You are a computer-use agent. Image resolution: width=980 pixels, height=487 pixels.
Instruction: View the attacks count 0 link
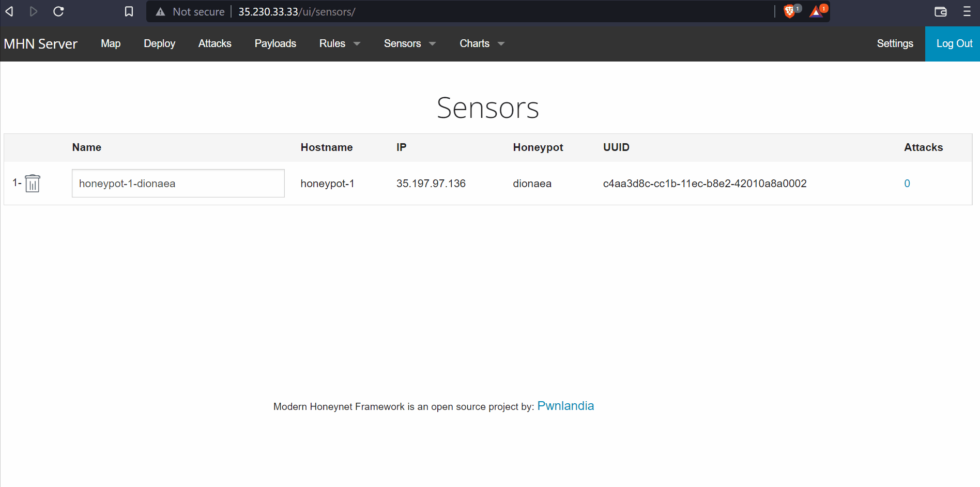pyautogui.click(x=907, y=184)
